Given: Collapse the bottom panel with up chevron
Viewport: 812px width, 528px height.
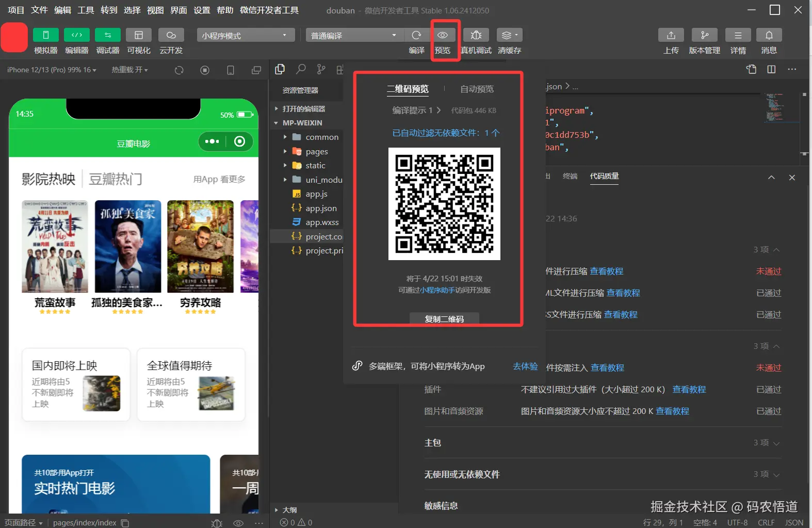Looking at the screenshot, I should pos(771,178).
